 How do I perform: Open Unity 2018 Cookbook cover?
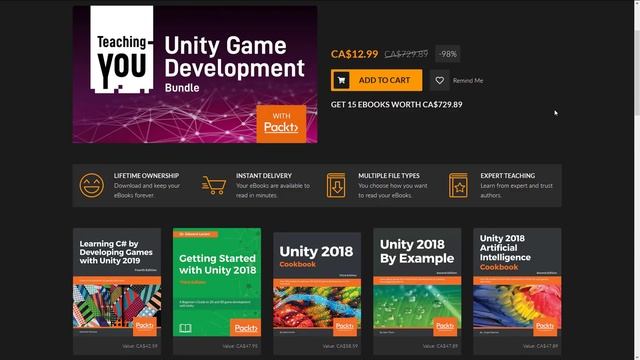[317, 284]
